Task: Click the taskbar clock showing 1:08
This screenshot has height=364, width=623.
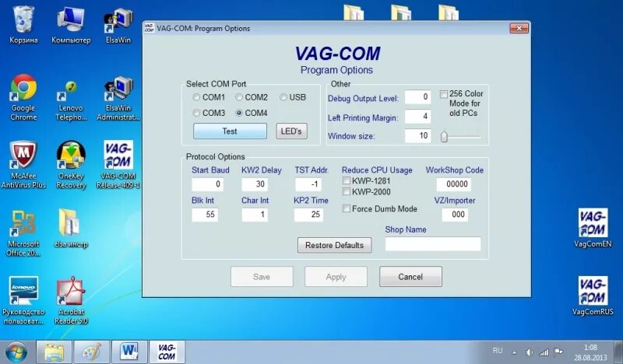Action: 590,352
